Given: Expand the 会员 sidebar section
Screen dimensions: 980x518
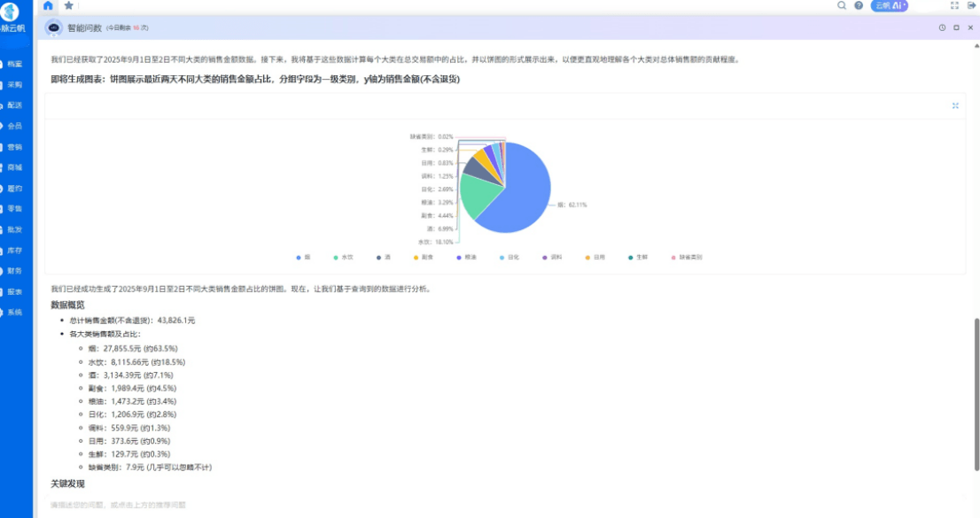Looking at the screenshot, I should (x=14, y=126).
